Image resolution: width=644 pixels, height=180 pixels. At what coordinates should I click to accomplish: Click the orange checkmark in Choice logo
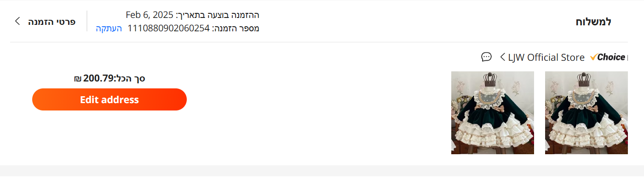pos(593,57)
